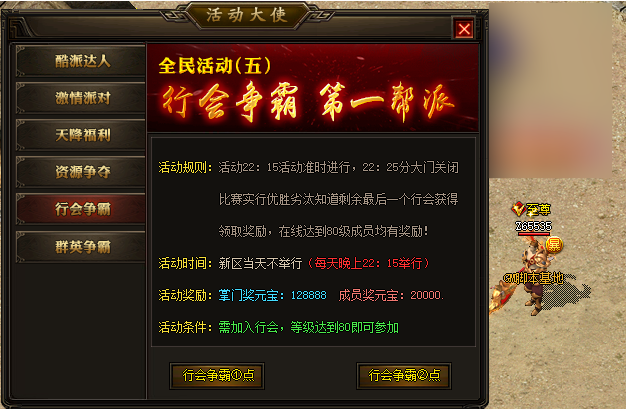Click the green 需加入行会 condition text
The height and width of the screenshot is (409, 626).
coord(248,328)
